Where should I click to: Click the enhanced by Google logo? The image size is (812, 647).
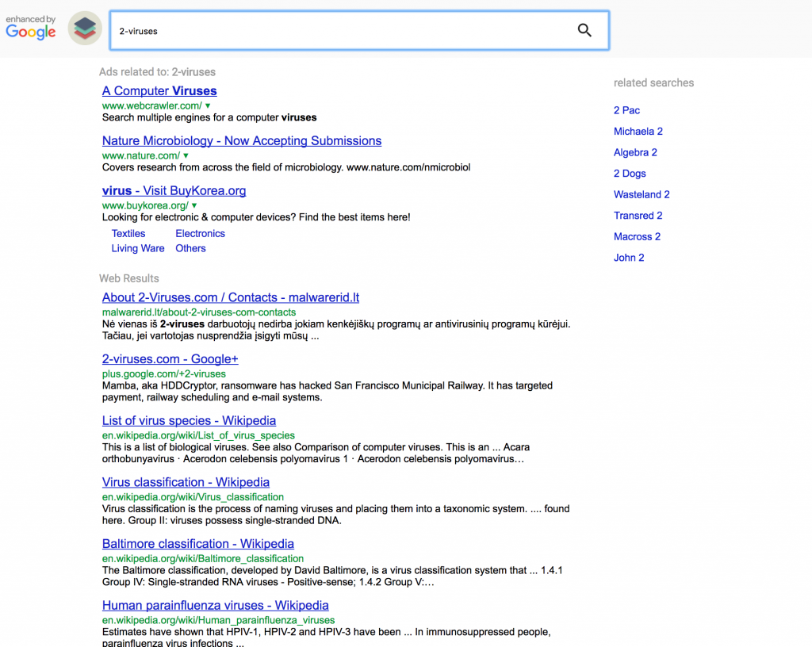point(31,28)
